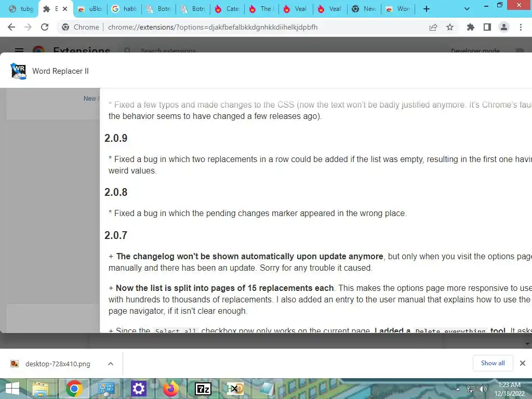Viewport: 532px width, 399px height.
Task: Open the taskbar clock and date
Action: click(x=509, y=389)
